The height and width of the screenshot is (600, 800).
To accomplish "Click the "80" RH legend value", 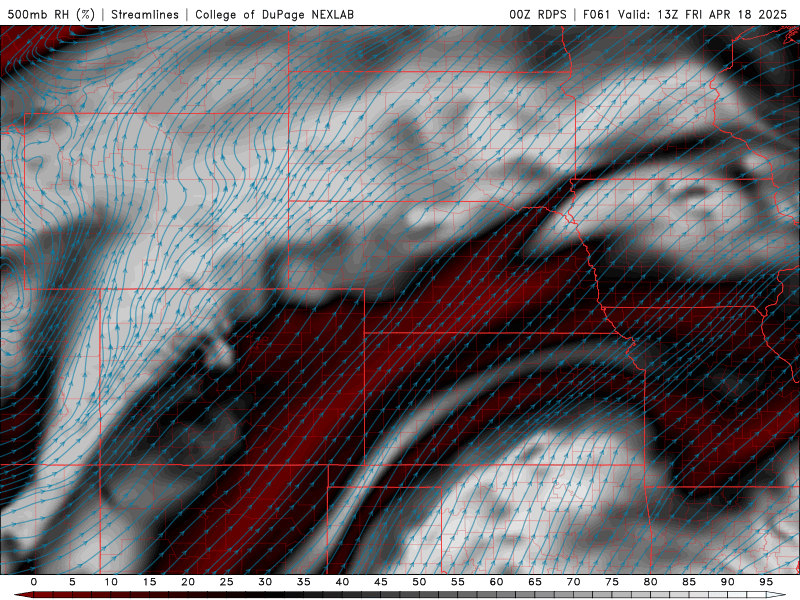I will click(x=651, y=582).
